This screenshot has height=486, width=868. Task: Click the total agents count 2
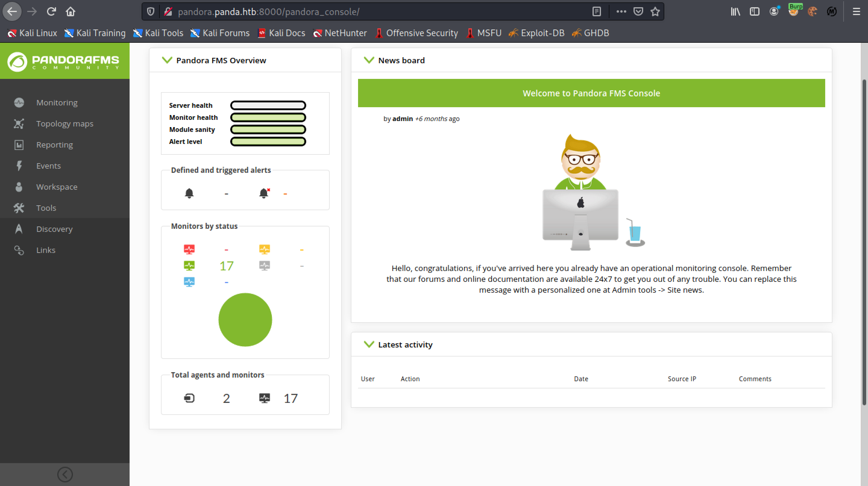coord(226,398)
